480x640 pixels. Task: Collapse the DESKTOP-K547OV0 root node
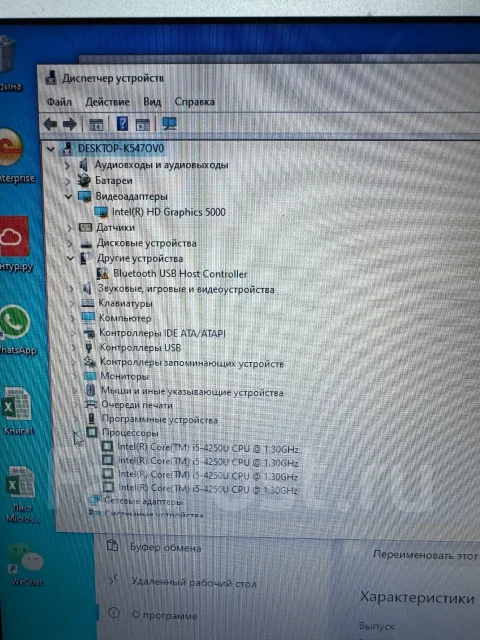tap(51, 149)
